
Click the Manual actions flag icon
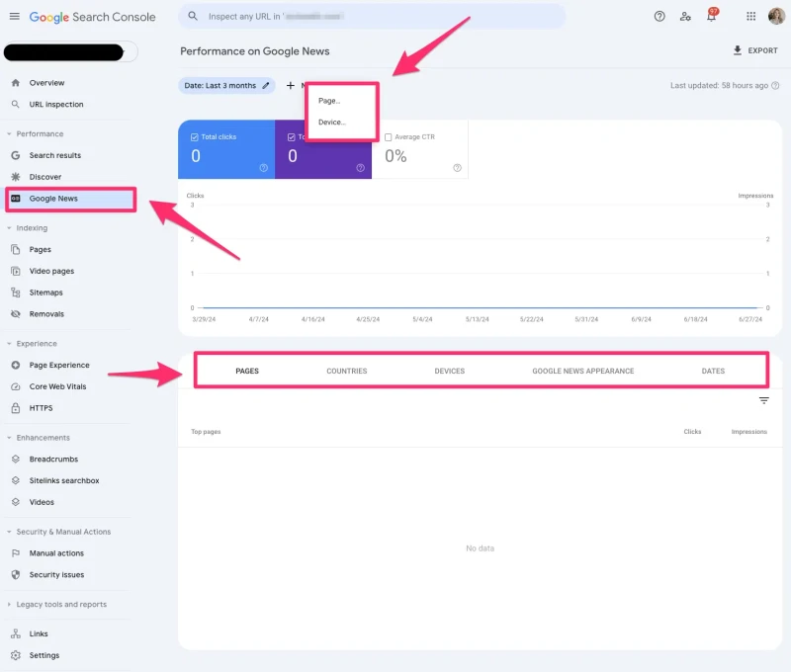(16, 553)
